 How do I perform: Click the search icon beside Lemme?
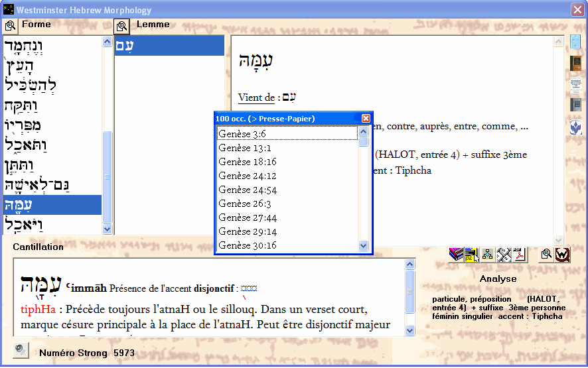(x=121, y=27)
